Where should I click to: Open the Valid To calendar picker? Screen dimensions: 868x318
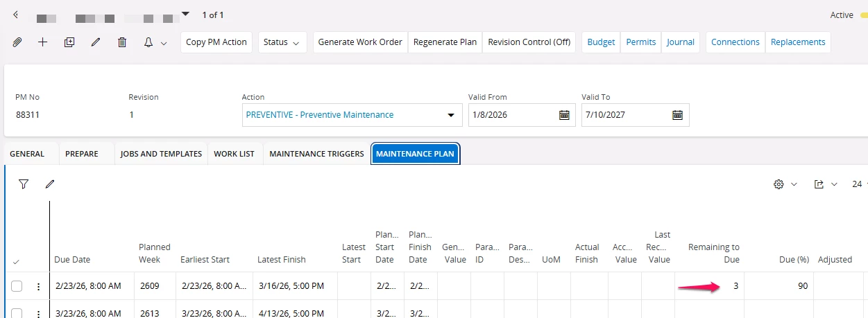click(x=678, y=115)
